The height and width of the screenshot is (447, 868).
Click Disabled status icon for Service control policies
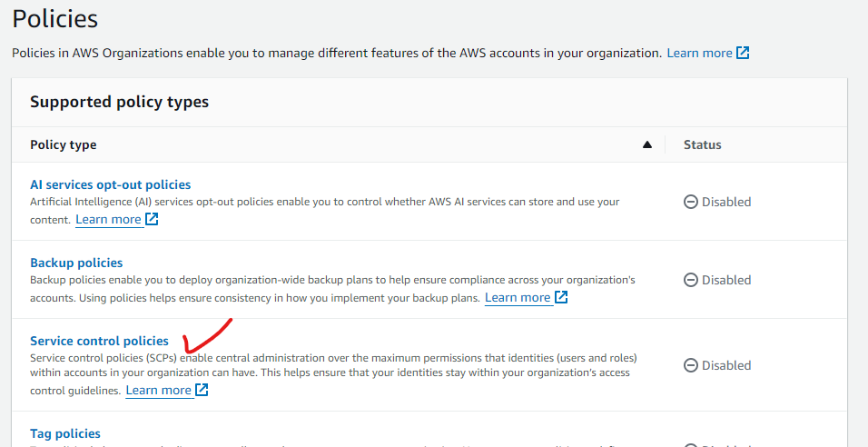point(690,365)
